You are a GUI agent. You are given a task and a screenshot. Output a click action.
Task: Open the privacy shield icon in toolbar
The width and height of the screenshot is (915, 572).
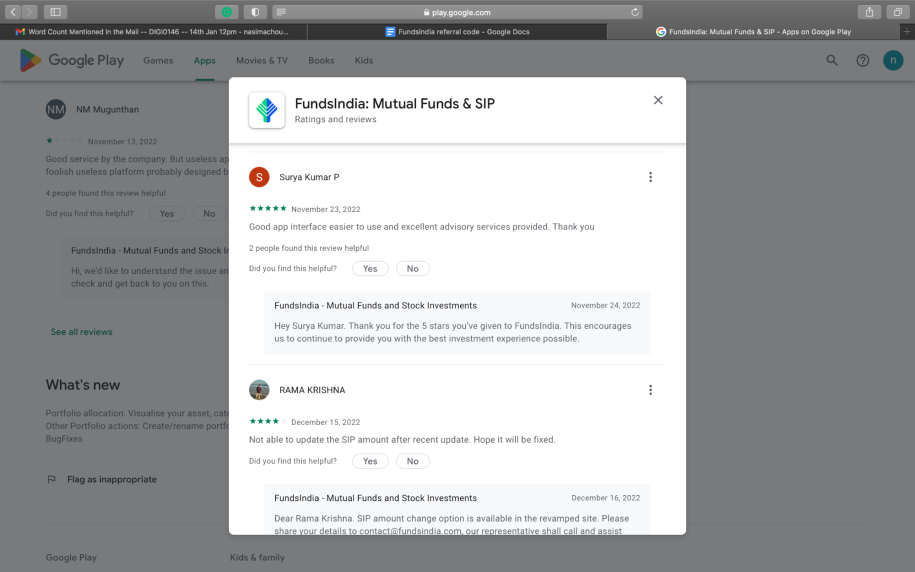(x=255, y=12)
